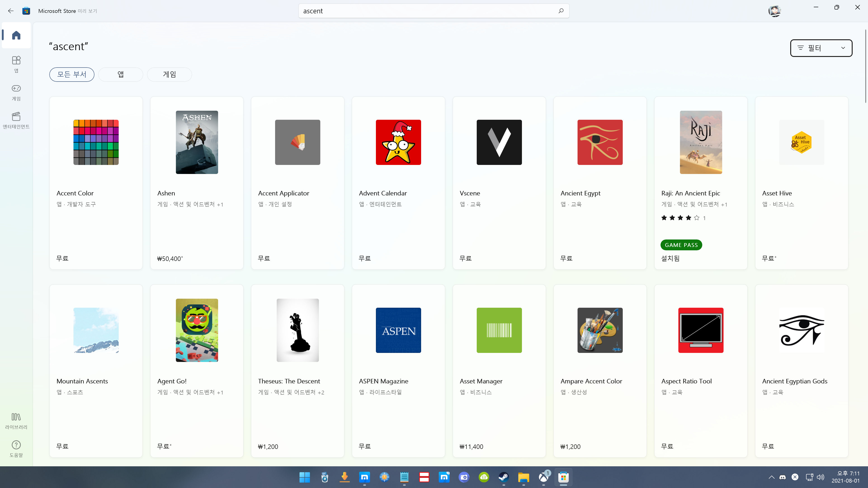Open the taskbar clock and date

[846, 477]
